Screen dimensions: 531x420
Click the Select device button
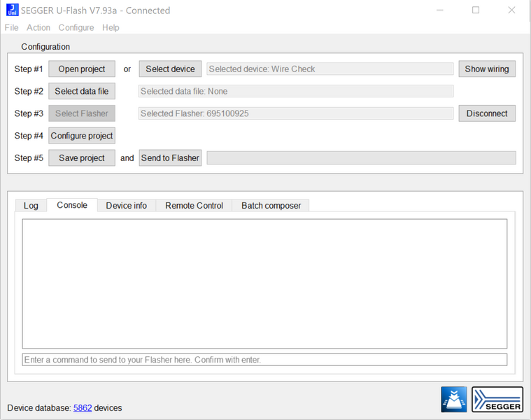pyautogui.click(x=170, y=69)
